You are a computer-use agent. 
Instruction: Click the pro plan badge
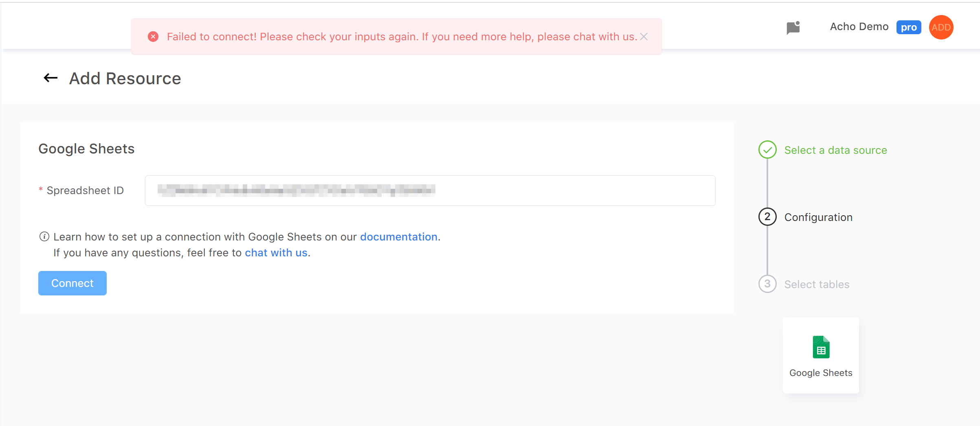909,27
